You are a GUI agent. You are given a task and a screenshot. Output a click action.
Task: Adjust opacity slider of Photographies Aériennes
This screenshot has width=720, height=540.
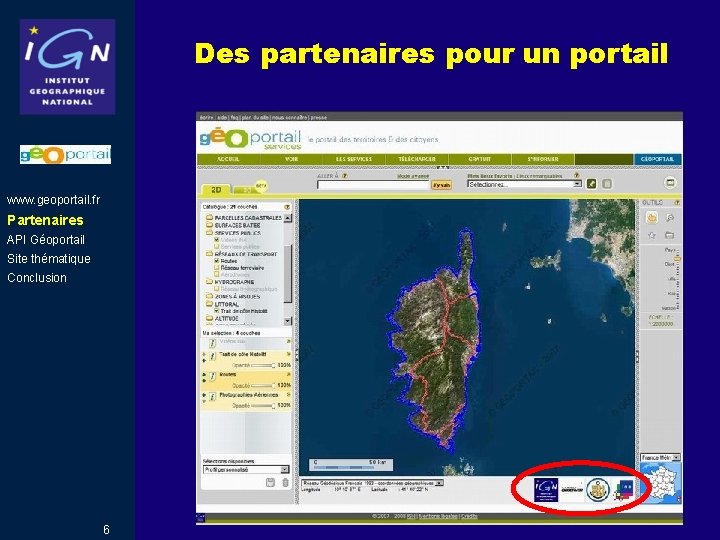(x=263, y=405)
